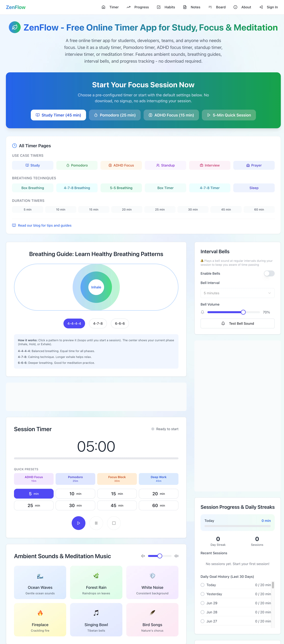Play the Fireplace ambient sound
The height and width of the screenshot is (644, 284).
click(x=40, y=619)
